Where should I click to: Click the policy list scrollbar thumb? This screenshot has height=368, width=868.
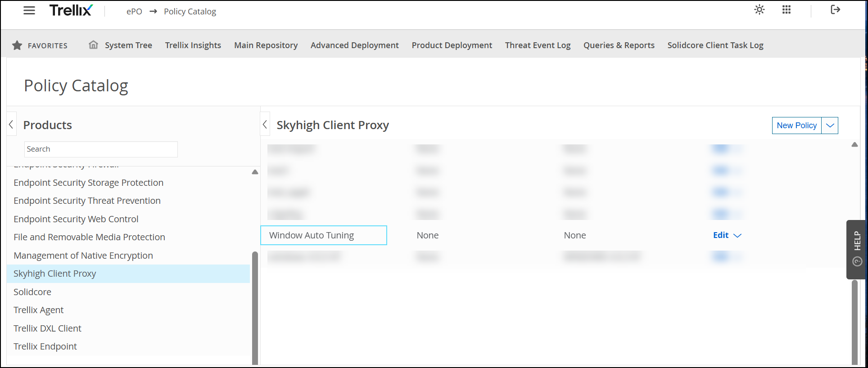854,322
